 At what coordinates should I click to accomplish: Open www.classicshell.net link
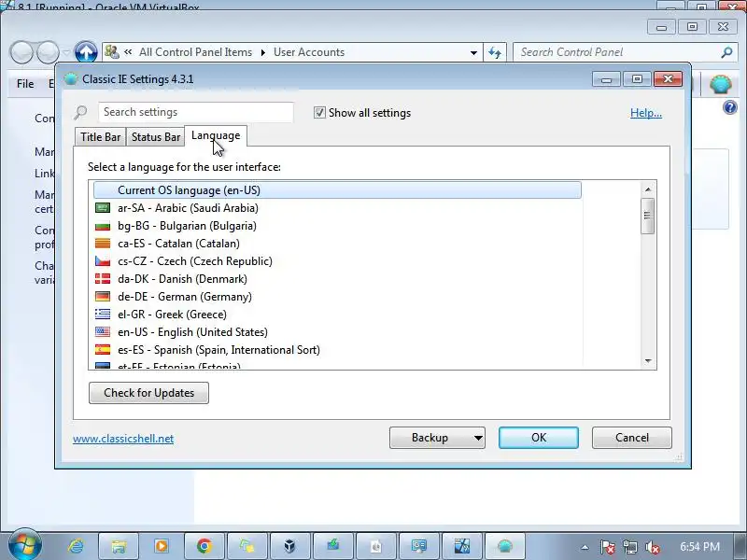pyautogui.click(x=123, y=439)
